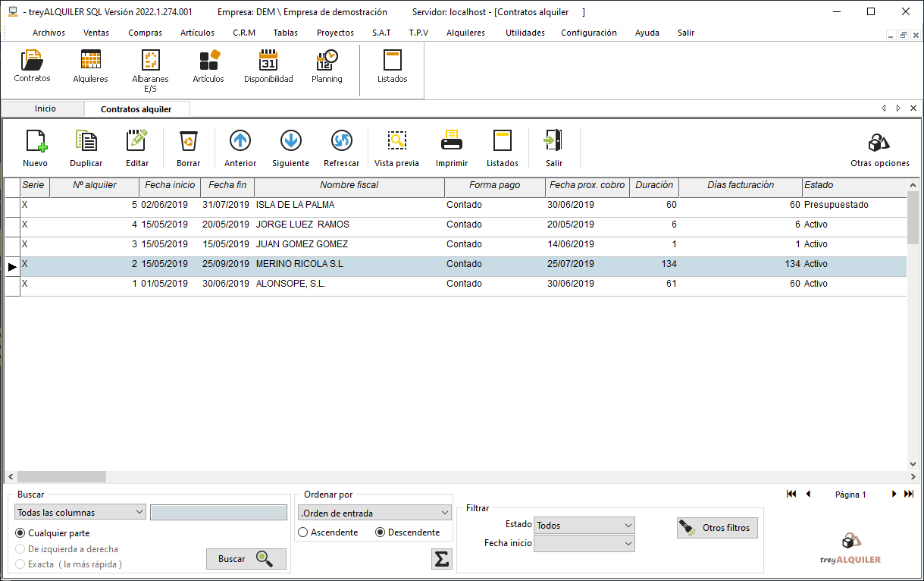Jump to the first page
This screenshot has width=924, height=581.
(x=791, y=494)
